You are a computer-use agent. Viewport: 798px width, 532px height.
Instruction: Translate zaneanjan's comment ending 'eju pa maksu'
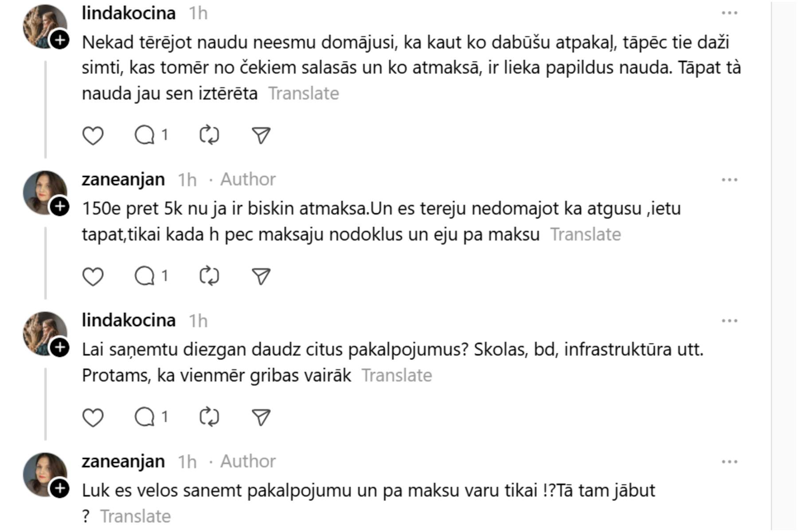tap(585, 235)
